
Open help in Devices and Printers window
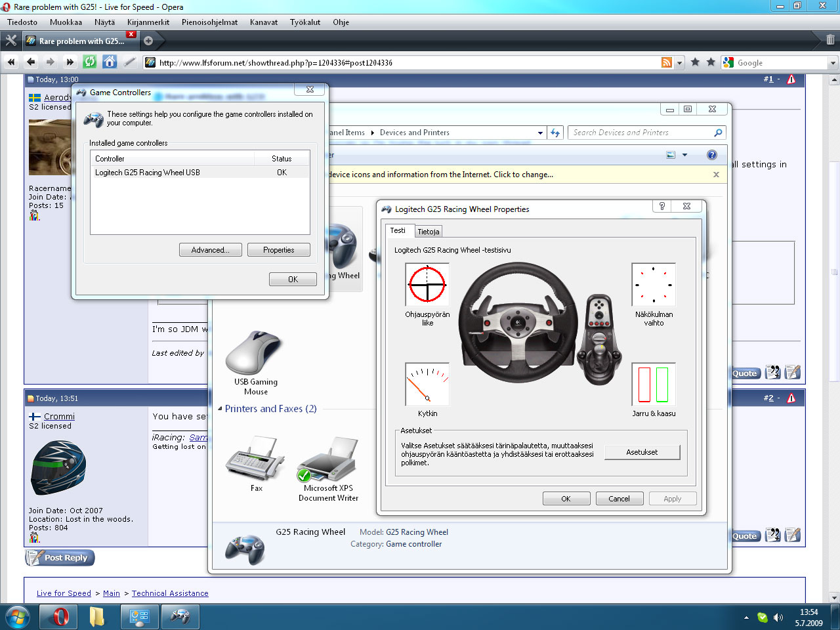(712, 155)
